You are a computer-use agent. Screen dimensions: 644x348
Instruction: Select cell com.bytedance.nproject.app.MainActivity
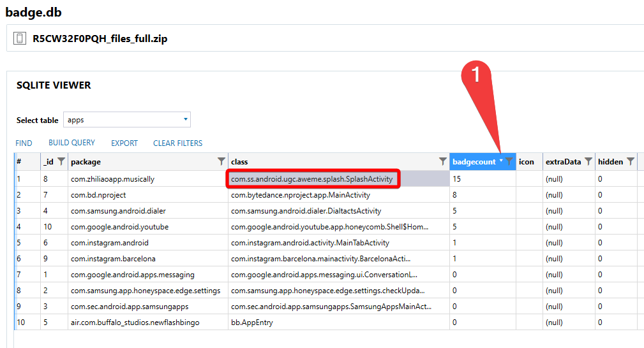coord(339,195)
